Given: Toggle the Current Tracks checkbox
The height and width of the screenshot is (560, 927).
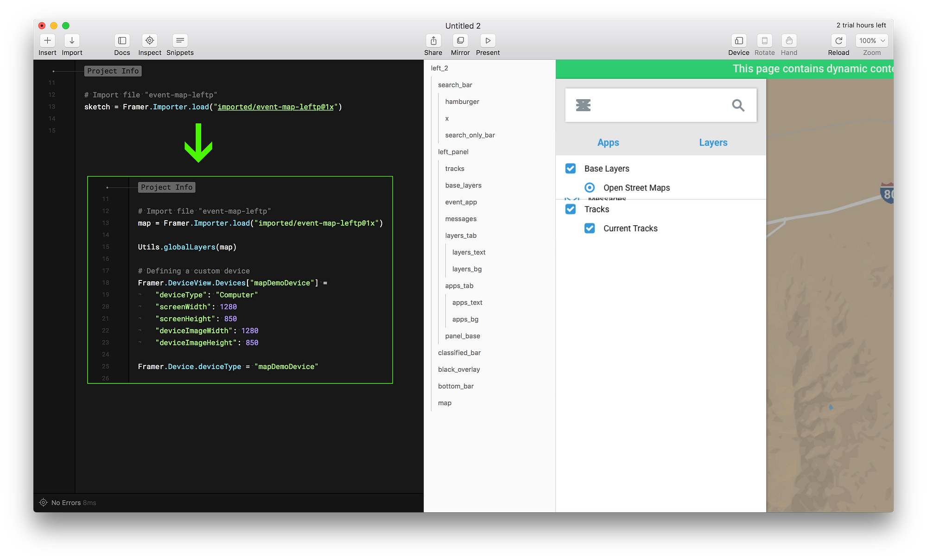Looking at the screenshot, I should coord(590,229).
